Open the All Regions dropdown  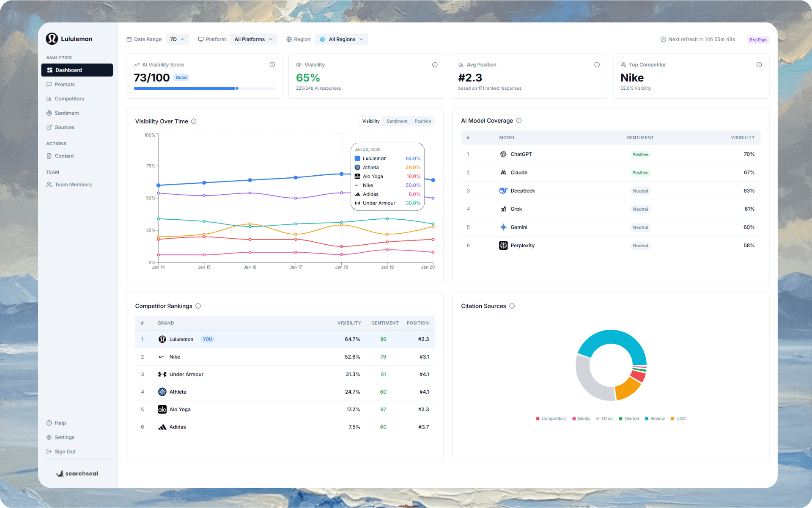click(341, 39)
